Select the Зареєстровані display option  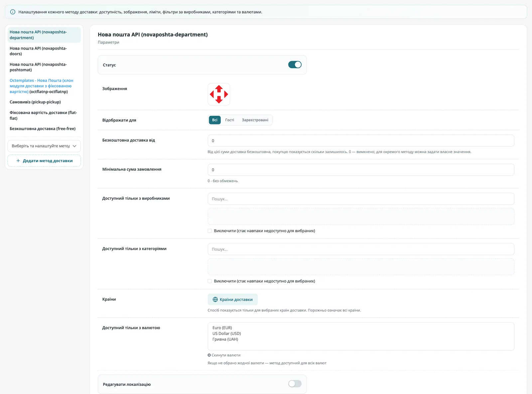(255, 120)
